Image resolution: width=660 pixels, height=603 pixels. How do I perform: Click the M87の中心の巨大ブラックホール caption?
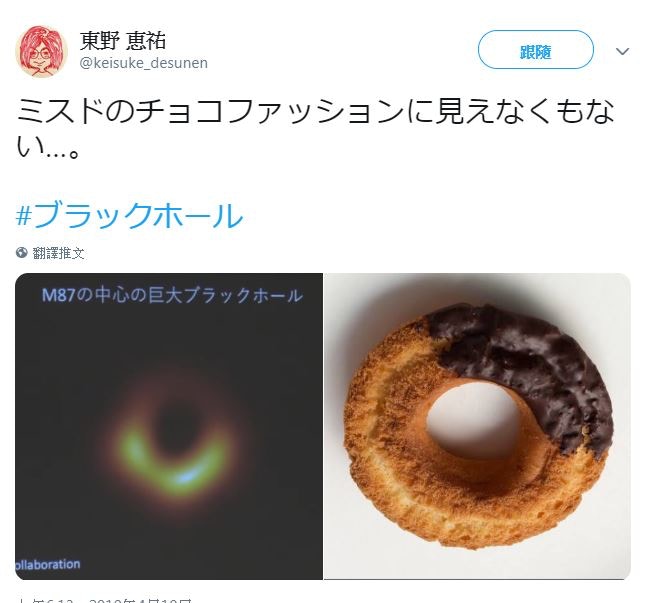(x=172, y=295)
